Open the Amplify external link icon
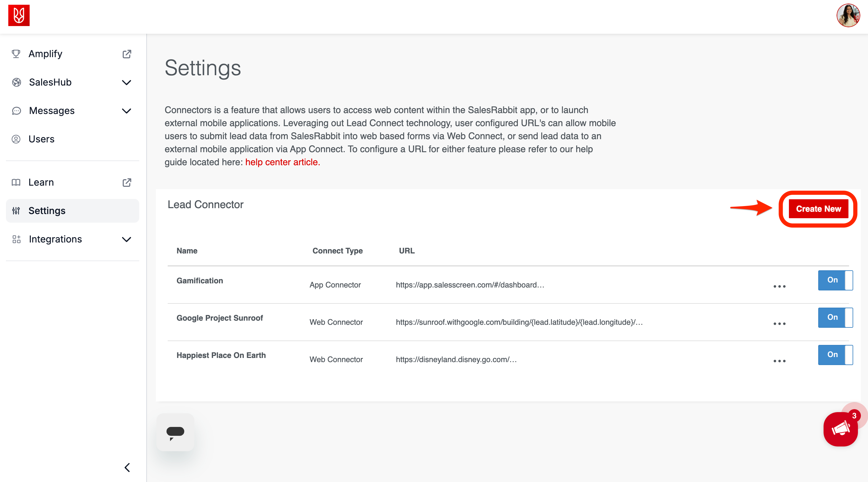 [127, 54]
